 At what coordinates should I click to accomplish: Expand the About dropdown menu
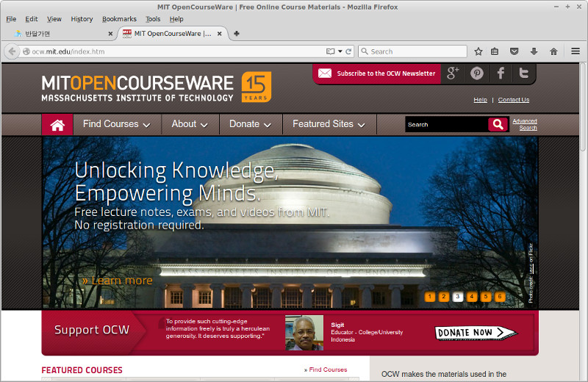tap(190, 124)
